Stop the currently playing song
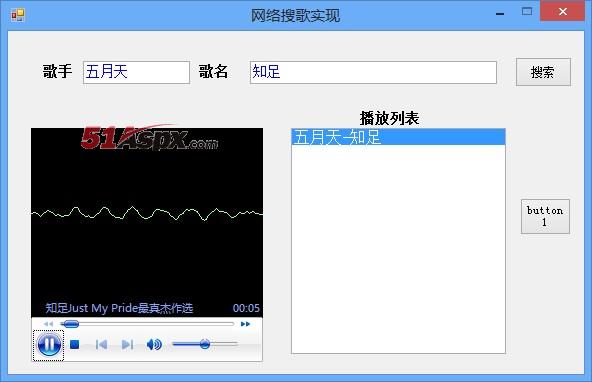This screenshot has width=592, height=382. point(75,344)
